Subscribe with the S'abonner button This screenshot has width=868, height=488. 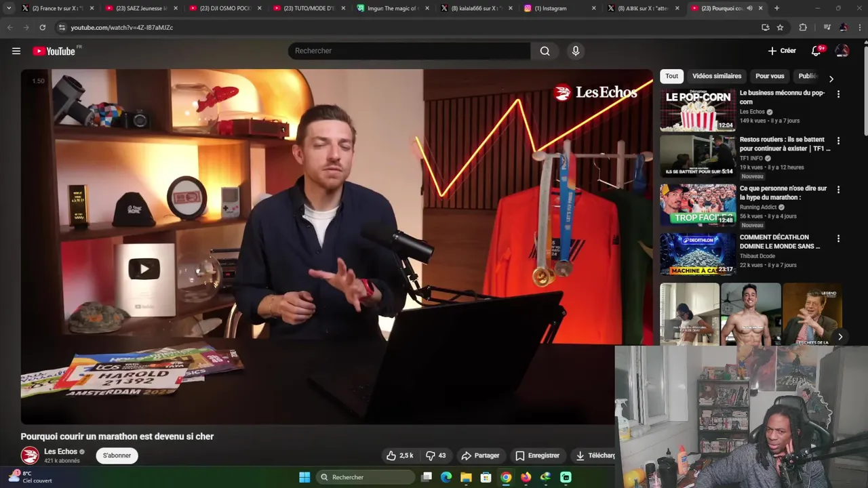pos(117,455)
